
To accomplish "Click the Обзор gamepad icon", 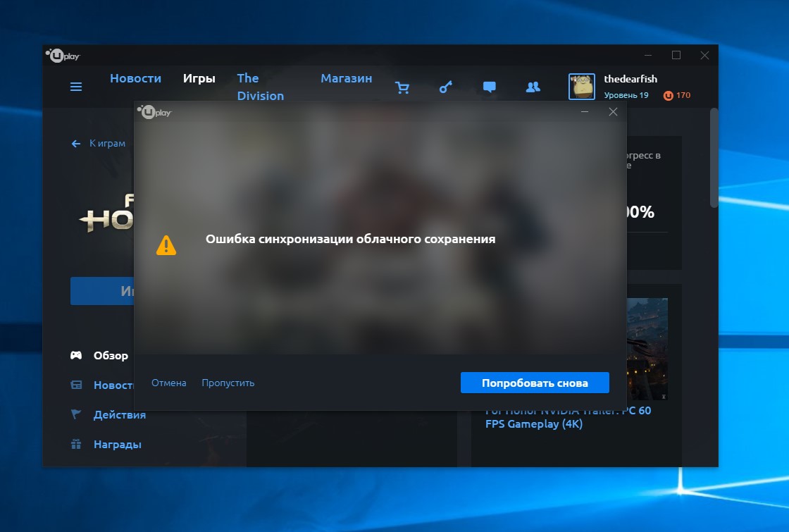I will (76, 355).
